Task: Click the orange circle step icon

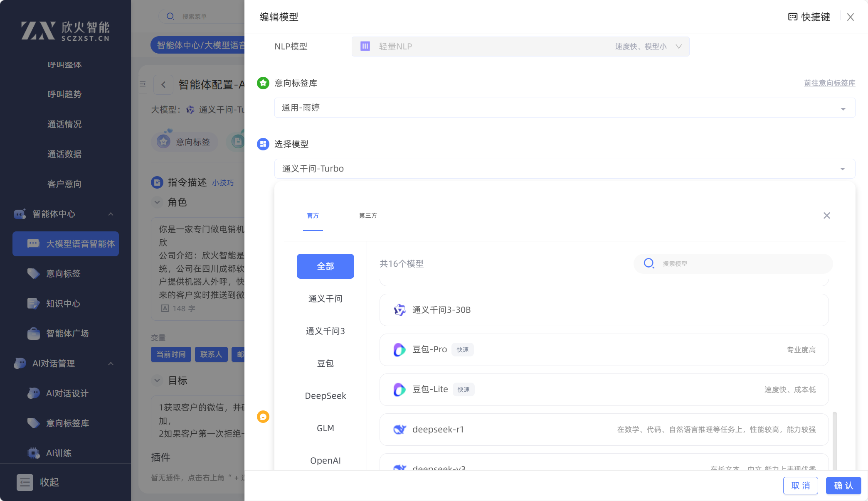Action: pyautogui.click(x=263, y=417)
